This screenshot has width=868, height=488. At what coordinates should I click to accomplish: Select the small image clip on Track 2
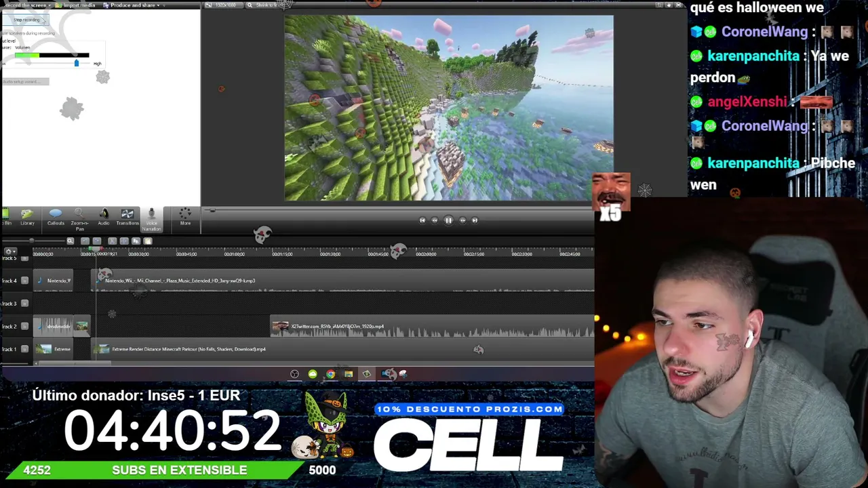(81, 327)
